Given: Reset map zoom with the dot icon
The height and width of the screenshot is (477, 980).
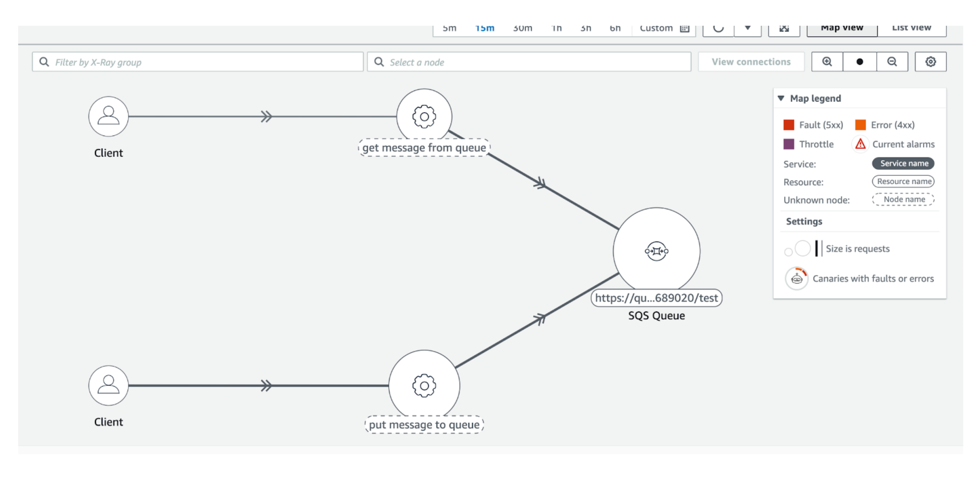Looking at the screenshot, I should 860,62.
